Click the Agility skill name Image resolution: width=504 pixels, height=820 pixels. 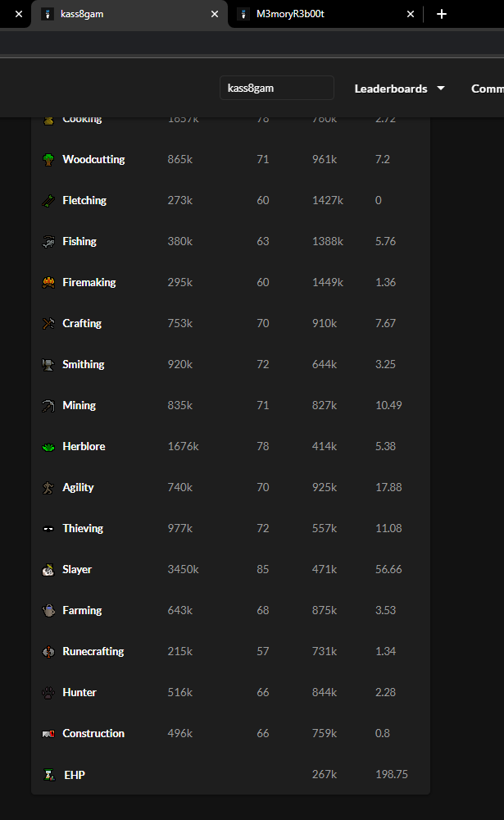[78, 487]
